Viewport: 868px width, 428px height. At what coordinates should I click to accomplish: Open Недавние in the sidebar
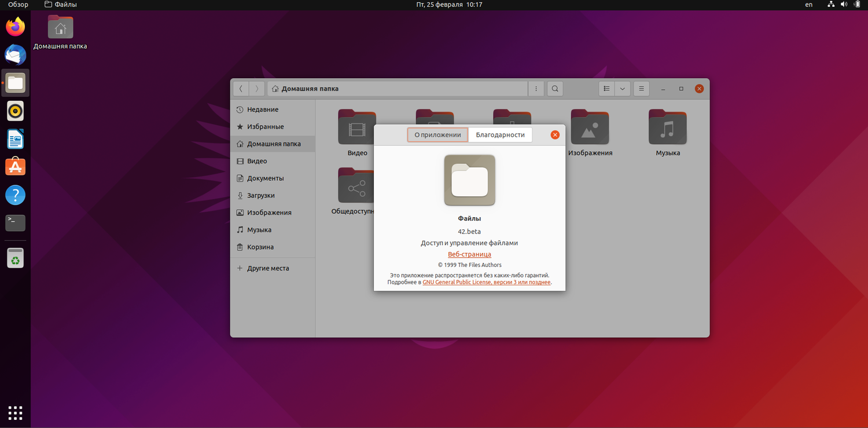(273, 109)
